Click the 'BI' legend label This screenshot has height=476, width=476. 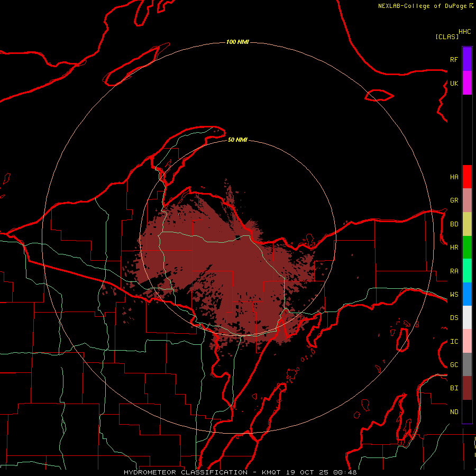click(x=454, y=388)
